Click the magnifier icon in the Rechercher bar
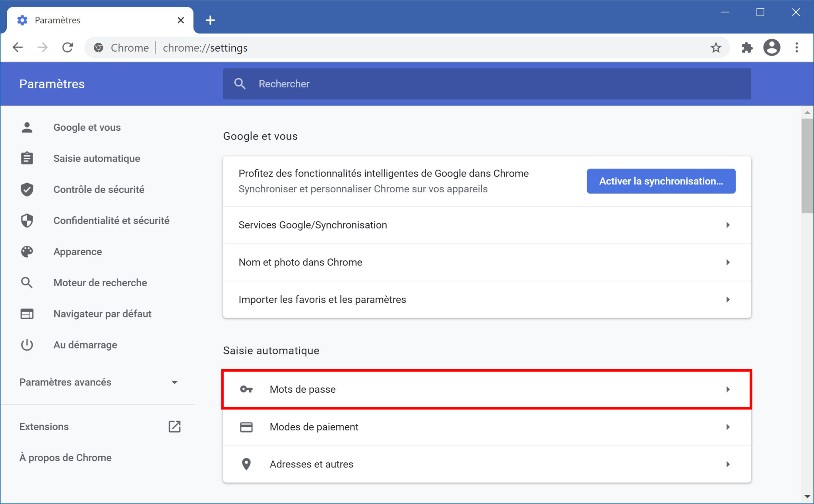The height and width of the screenshot is (504, 814). point(240,83)
